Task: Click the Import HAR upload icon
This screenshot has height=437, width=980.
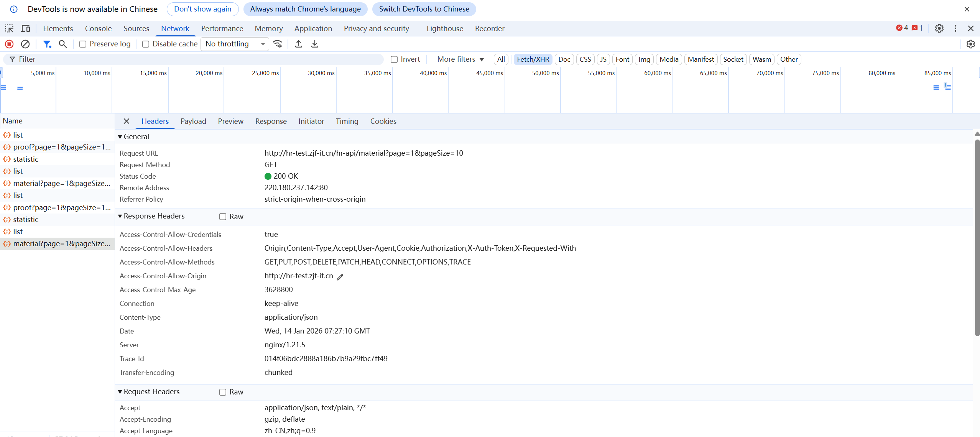Action: coord(299,44)
